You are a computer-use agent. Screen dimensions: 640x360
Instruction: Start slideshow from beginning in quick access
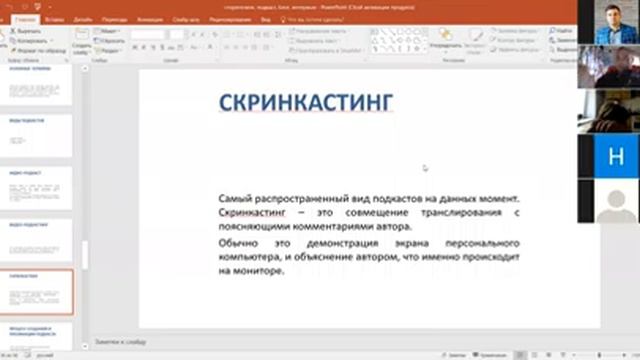click(38, 7)
